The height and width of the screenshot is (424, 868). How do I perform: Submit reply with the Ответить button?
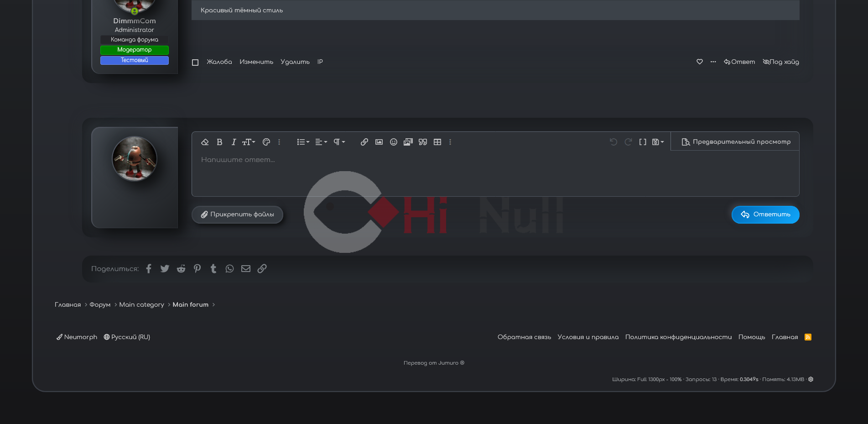click(765, 215)
